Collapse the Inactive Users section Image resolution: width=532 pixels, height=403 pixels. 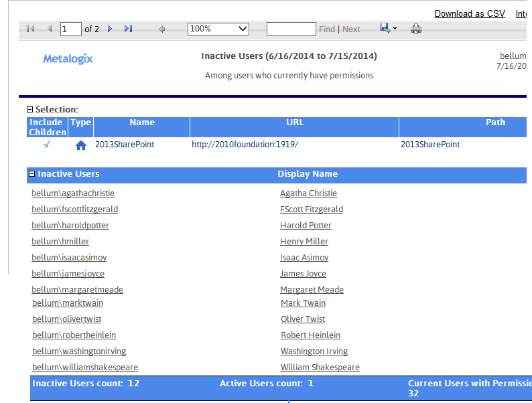pos(32,174)
